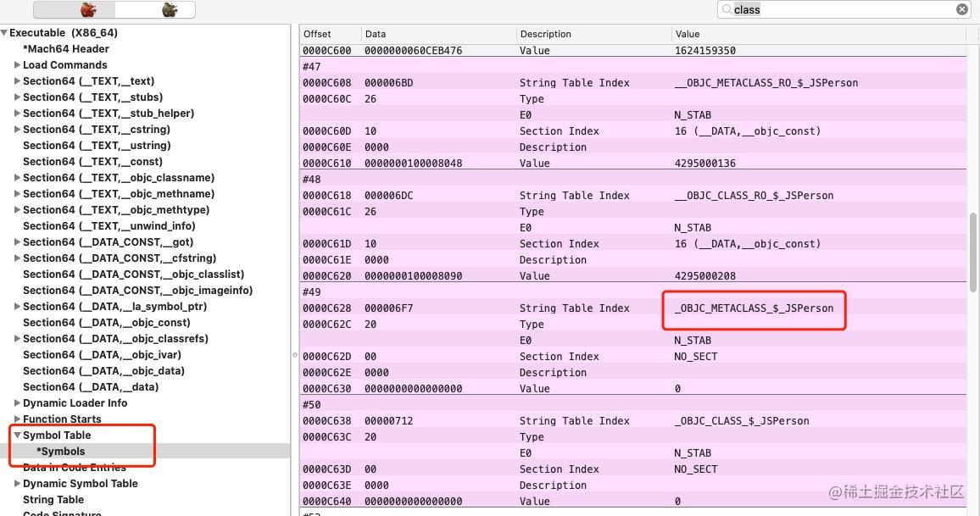Select Section64 (__DATA,__objc_const) item

click(x=106, y=322)
